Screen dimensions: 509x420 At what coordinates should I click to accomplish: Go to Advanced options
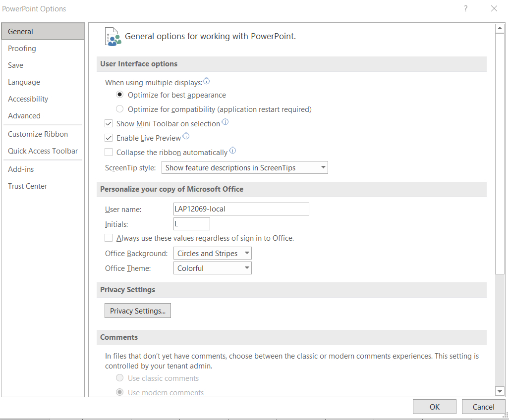pos(43,116)
